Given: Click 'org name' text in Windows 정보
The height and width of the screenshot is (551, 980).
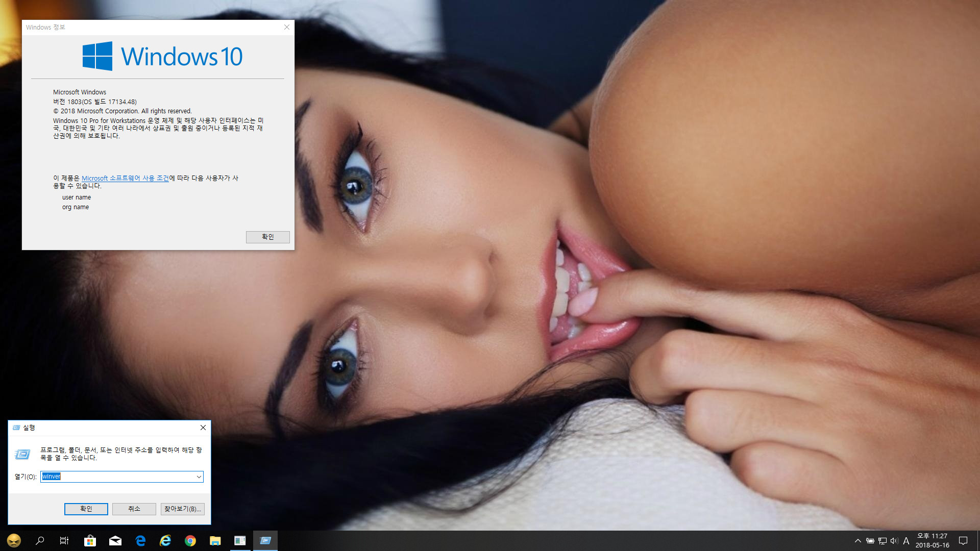Looking at the screenshot, I should click(76, 207).
